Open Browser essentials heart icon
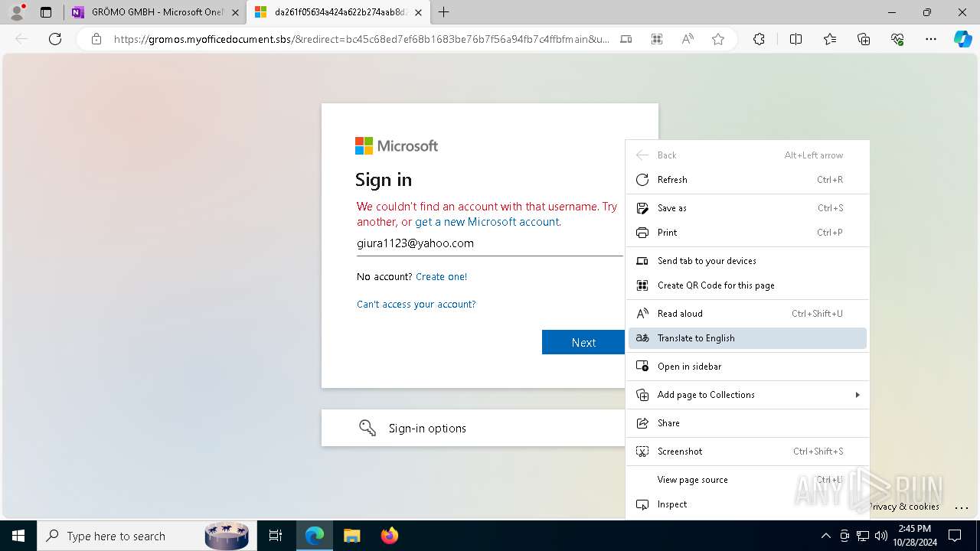 897,39
